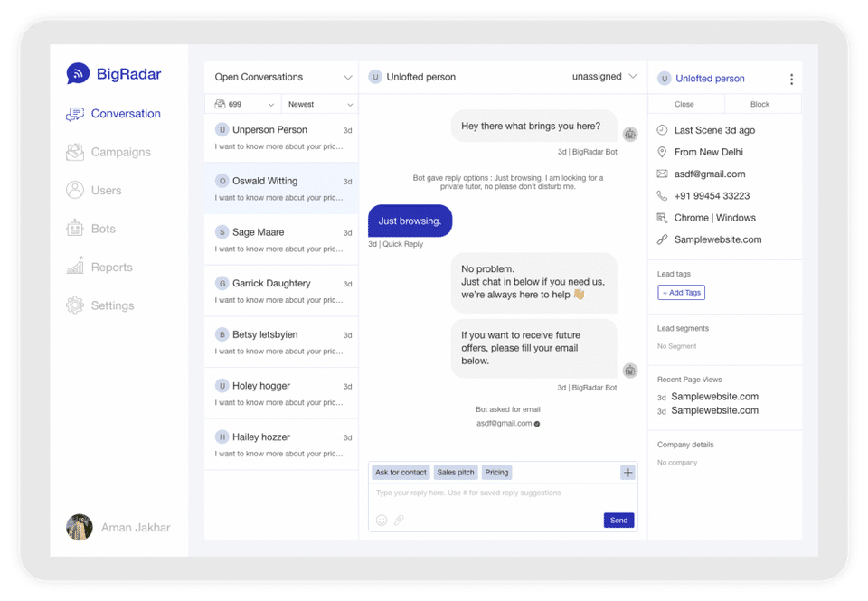Open Unlofted person profile link
The image size is (868, 601).
[x=710, y=79]
